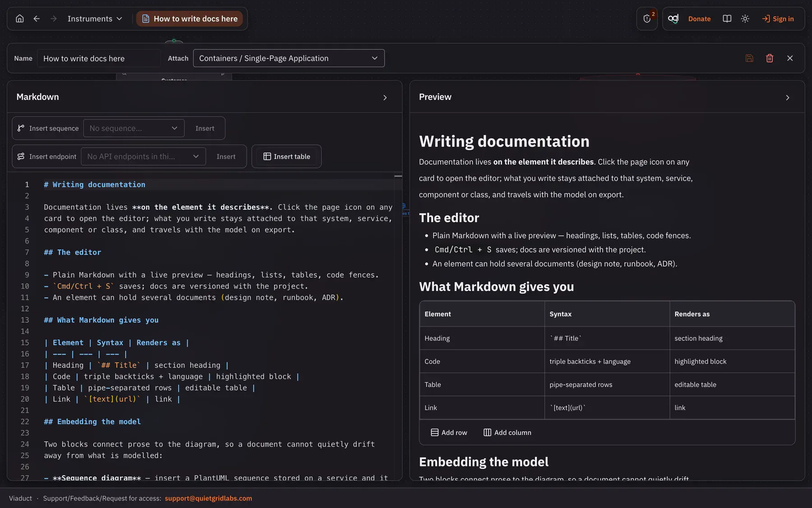
Task: Click Insert button next to endpoint dropdown
Action: coord(226,156)
